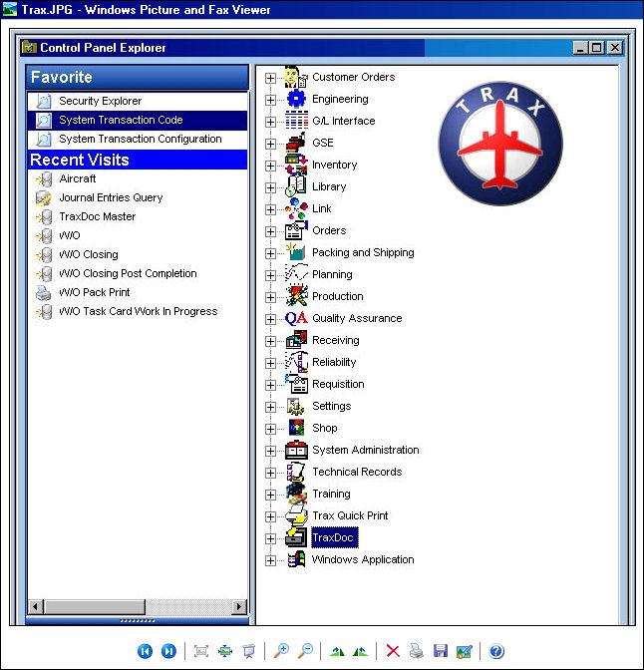Go to previous image in Picture Viewer
Screen dimensions: 644x670
(145, 651)
